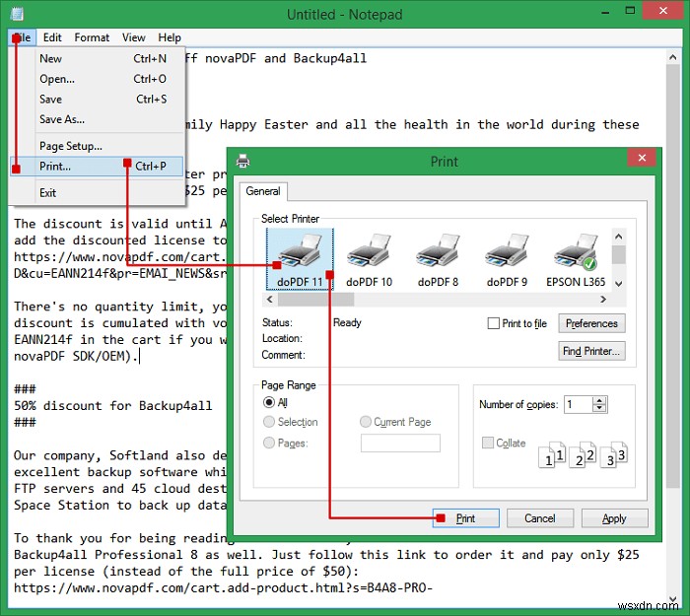The image size is (690, 616).
Task: Choose New from File menu
Action: click(97, 58)
